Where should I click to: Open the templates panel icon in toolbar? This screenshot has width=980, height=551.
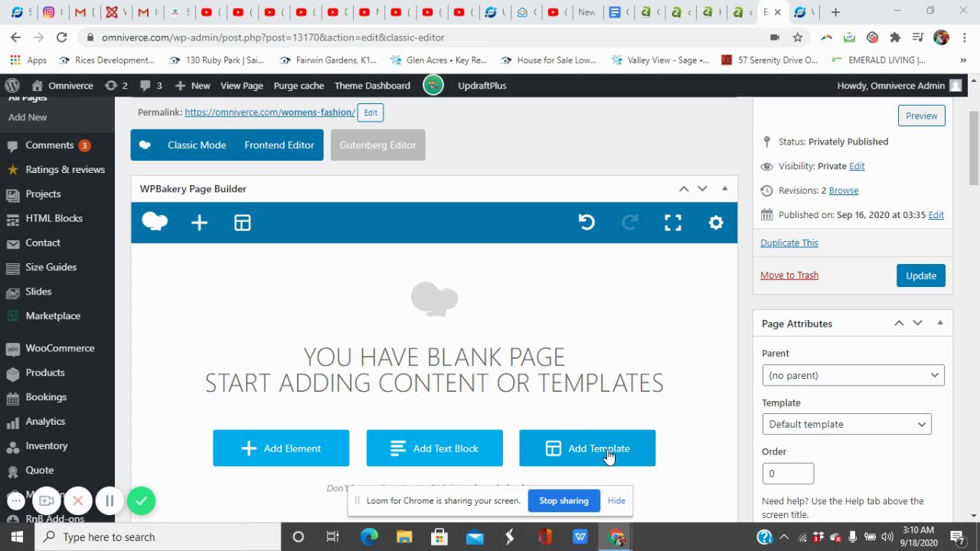[x=243, y=223]
